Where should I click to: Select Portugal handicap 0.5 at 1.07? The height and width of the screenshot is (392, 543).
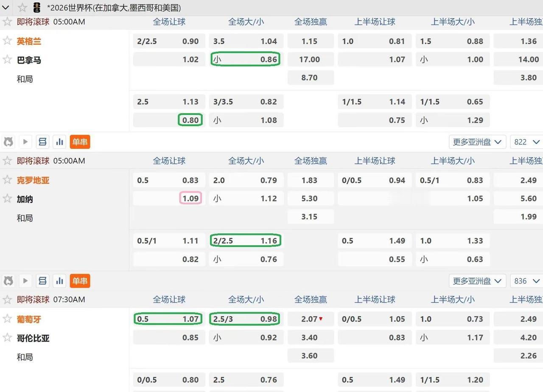coord(169,319)
